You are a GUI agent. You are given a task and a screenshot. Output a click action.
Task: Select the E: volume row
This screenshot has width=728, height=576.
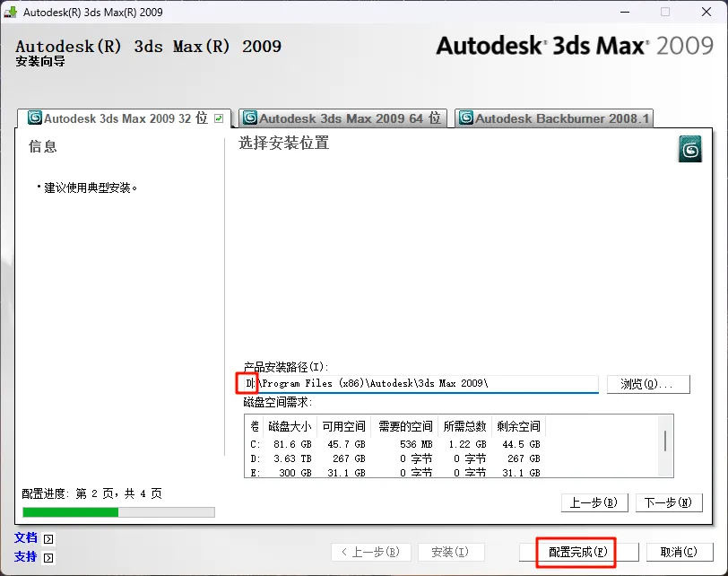click(395, 473)
